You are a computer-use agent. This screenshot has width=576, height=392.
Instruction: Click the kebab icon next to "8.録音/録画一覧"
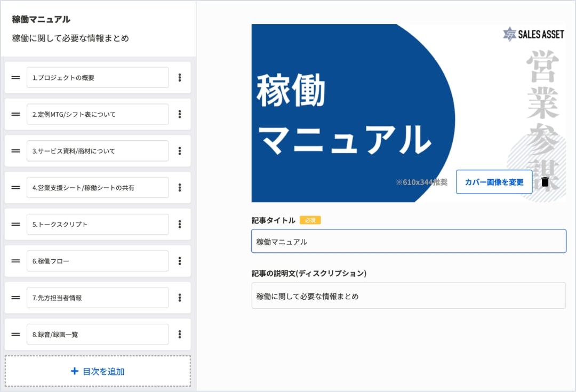(x=180, y=334)
